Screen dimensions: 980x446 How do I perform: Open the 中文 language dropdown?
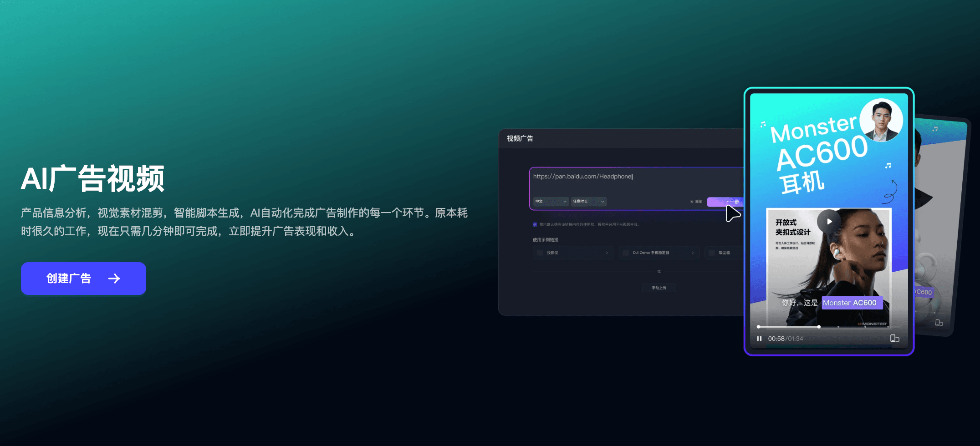pyautogui.click(x=551, y=202)
